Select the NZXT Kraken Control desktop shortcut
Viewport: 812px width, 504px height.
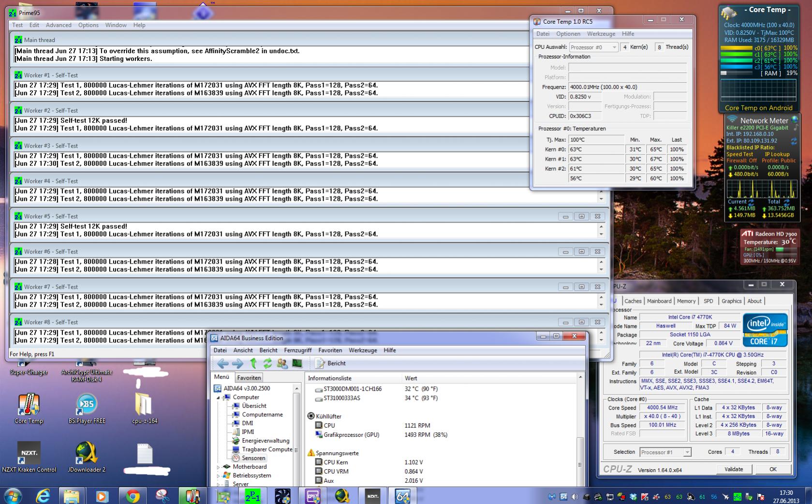click(29, 457)
